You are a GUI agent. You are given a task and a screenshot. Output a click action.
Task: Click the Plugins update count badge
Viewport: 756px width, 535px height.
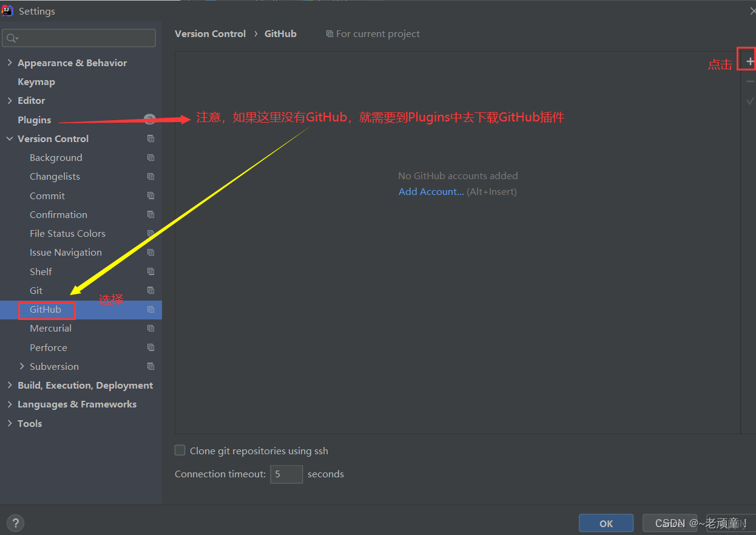[x=150, y=120]
